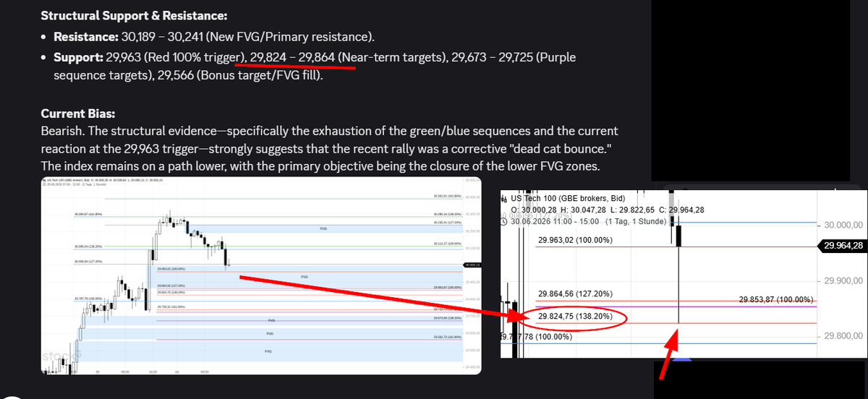
Task: Click the 'Current Bias:' heading
Action: click(x=78, y=113)
